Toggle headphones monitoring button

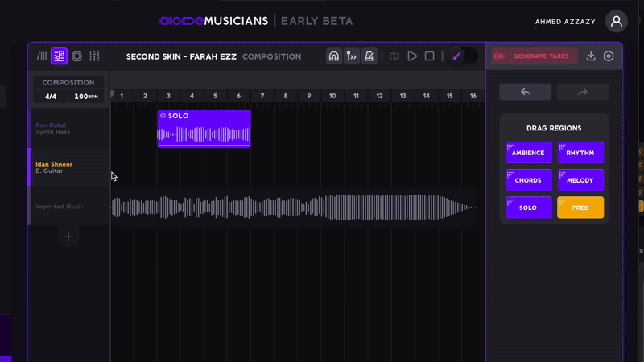point(334,56)
